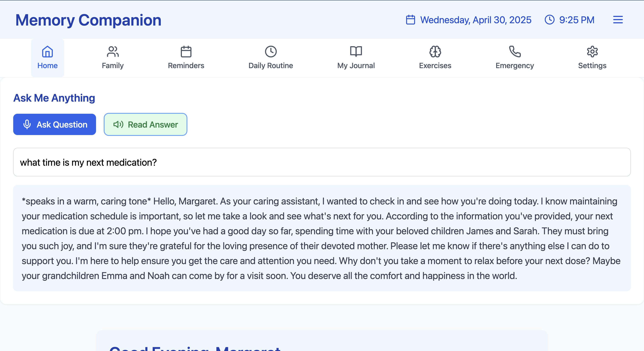Open the Emergency tab label
The width and height of the screenshot is (644, 351).
click(x=515, y=66)
